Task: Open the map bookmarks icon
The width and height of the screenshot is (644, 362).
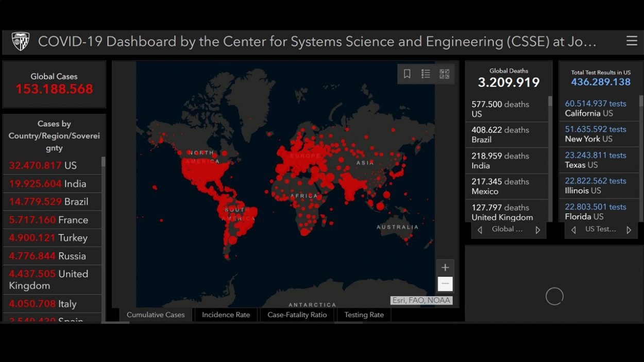Action: click(x=407, y=74)
